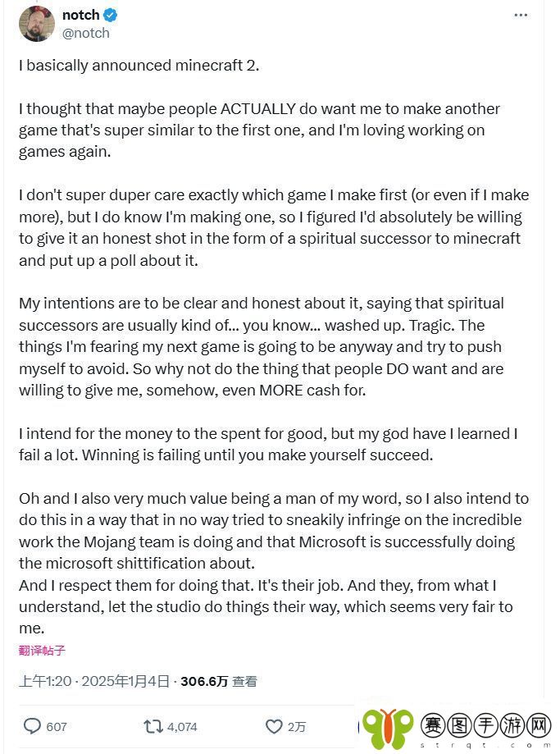Open the three-dot more options menu
The image size is (560, 754).
click(x=521, y=16)
